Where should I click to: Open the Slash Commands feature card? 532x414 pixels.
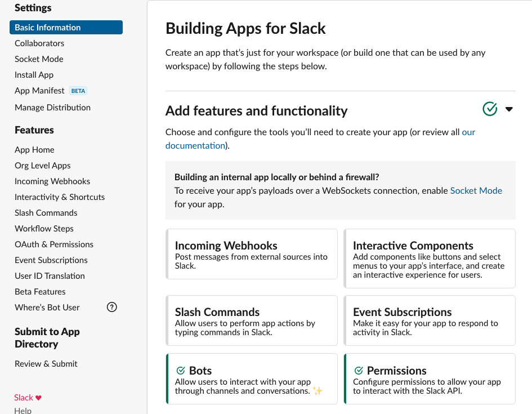tap(252, 320)
